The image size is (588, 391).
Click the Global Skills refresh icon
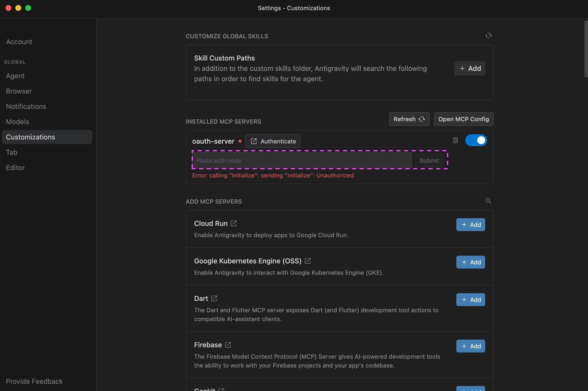[488, 36]
